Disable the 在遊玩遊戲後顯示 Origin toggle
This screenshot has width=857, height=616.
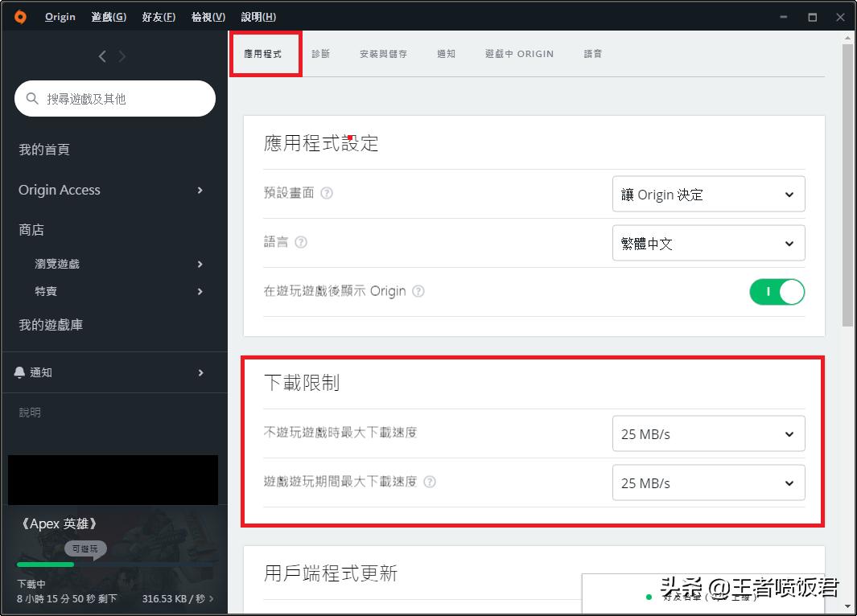777,292
